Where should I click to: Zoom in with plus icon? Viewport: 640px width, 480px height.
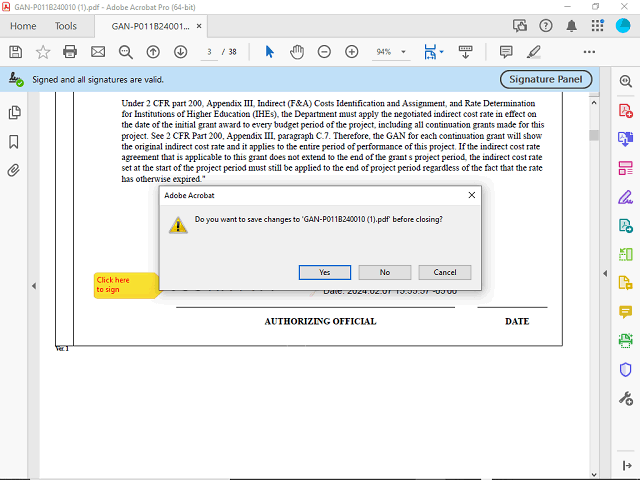coord(351,52)
